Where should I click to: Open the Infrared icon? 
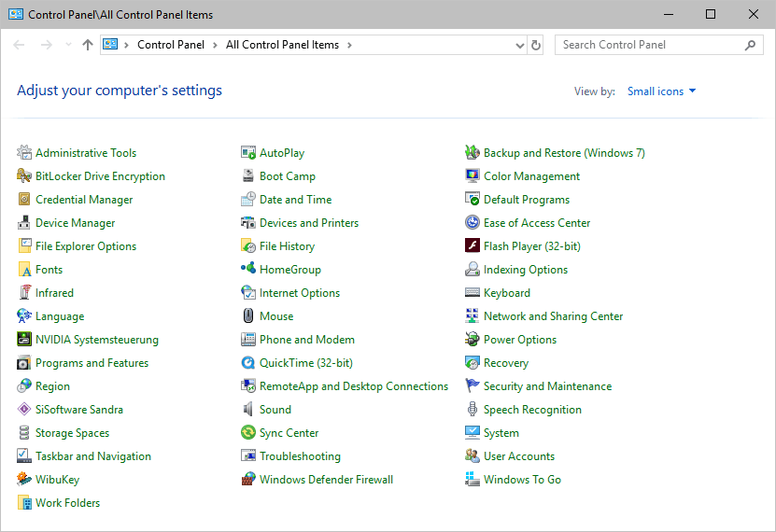coord(24,292)
